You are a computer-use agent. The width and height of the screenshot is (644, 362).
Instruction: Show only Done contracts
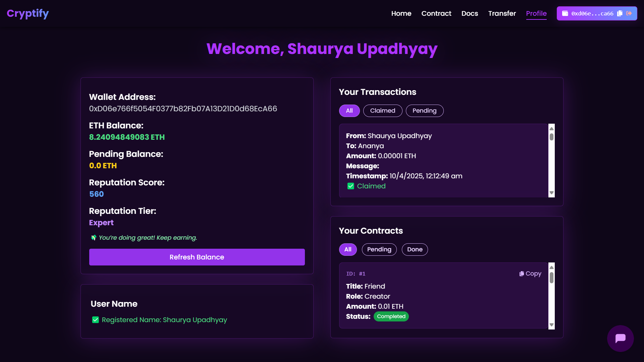point(415,249)
